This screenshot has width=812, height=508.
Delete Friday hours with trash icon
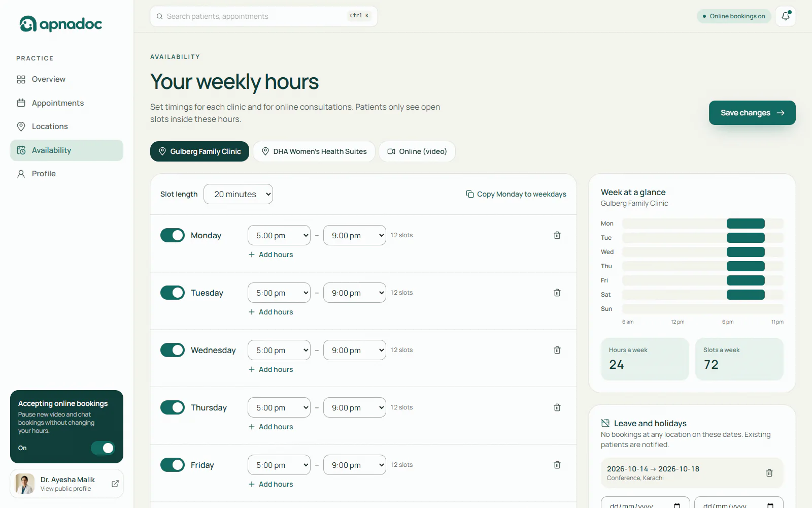557,465
